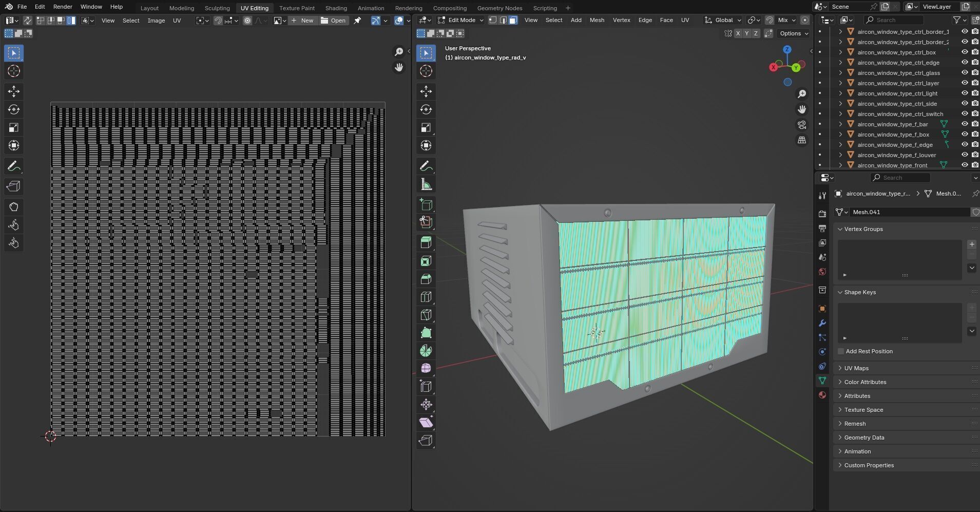This screenshot has height=512, width=980.
Task: Select the Extrude Region tool
Action: [x=426, y=242]
